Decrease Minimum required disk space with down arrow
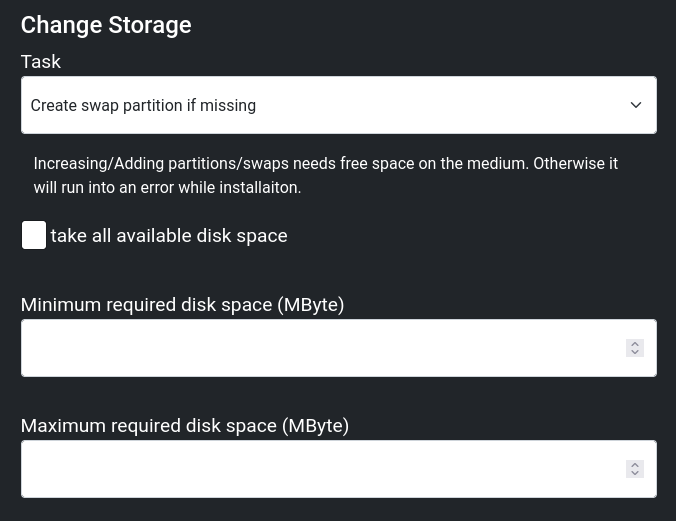This screenshot has height=521, width=676. tap(635, 353)
